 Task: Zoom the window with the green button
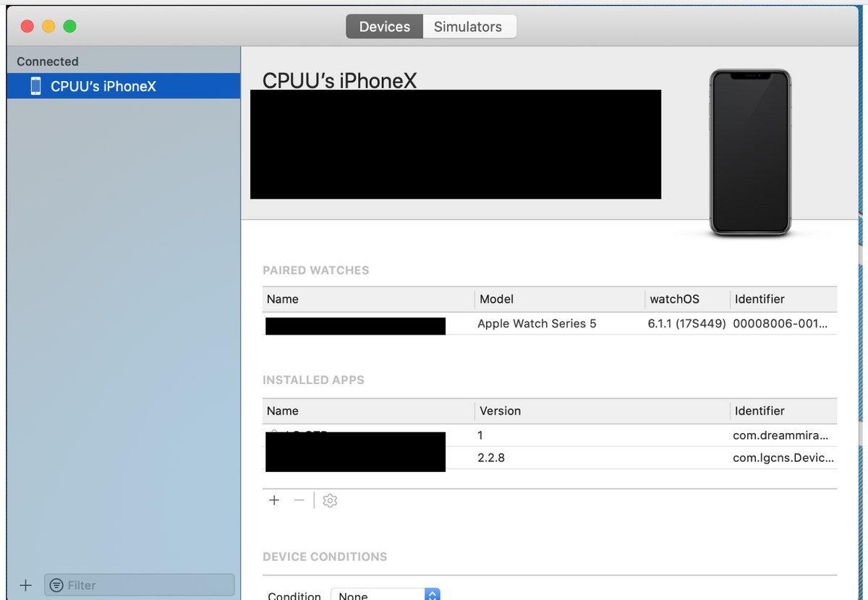pyautogui.click(x=69, y=27)
